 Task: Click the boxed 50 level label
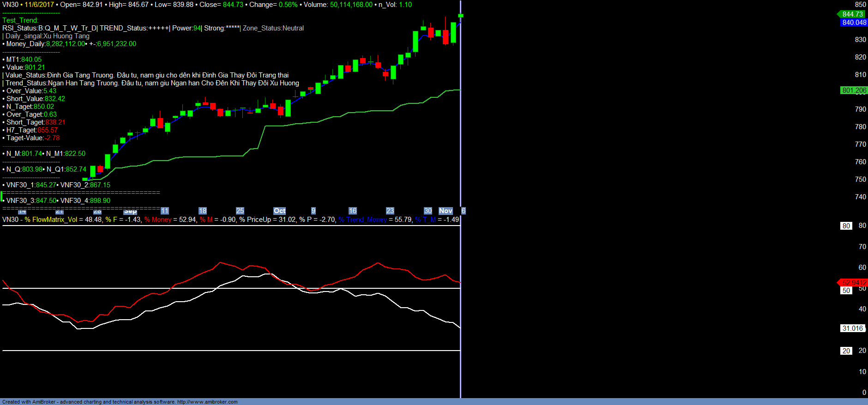846,291
